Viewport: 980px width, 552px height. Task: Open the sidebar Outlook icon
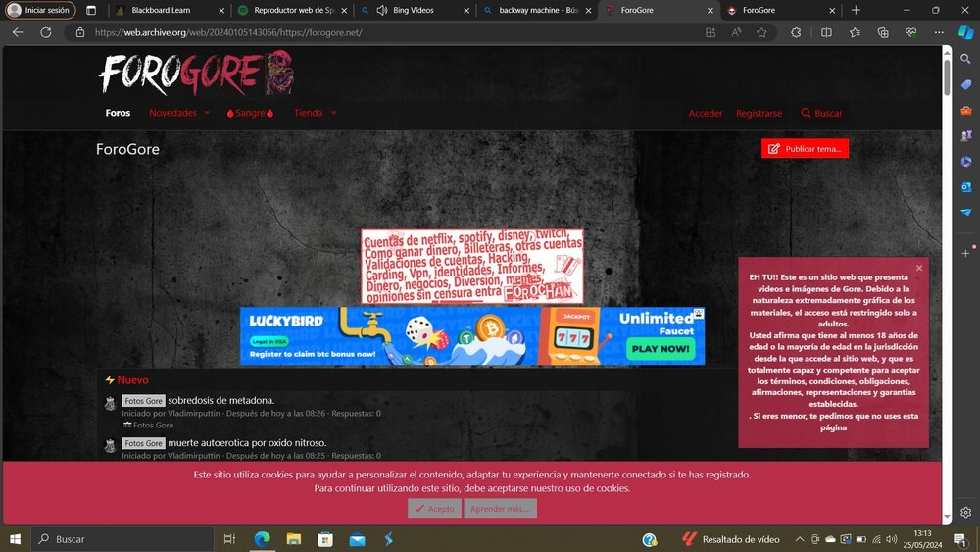pyautogui.click(x=965, y=187)
